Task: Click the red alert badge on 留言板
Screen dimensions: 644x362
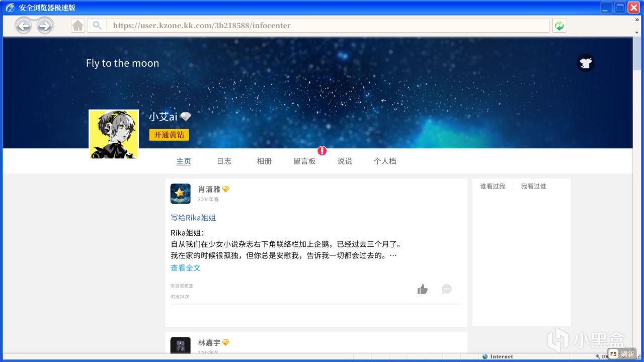Action: [x=322, y=150]
